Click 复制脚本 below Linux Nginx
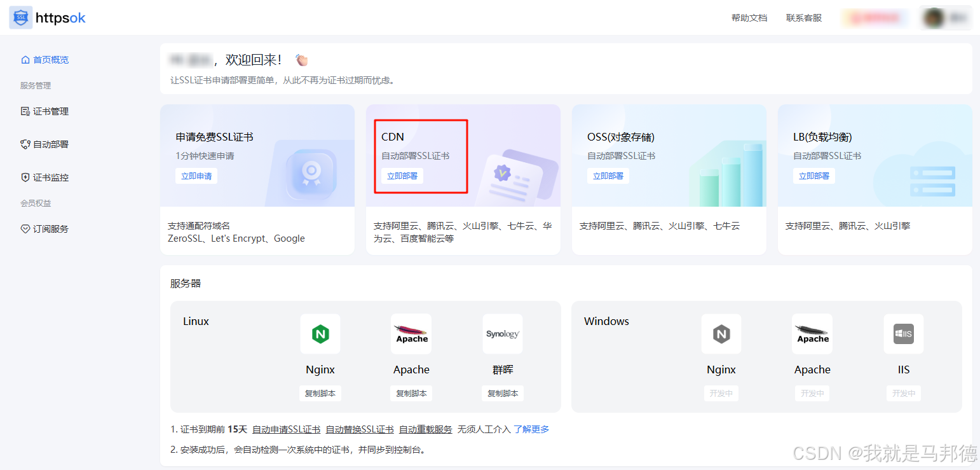This screenshot has width=980, height=470. click(x=320, y=392)
